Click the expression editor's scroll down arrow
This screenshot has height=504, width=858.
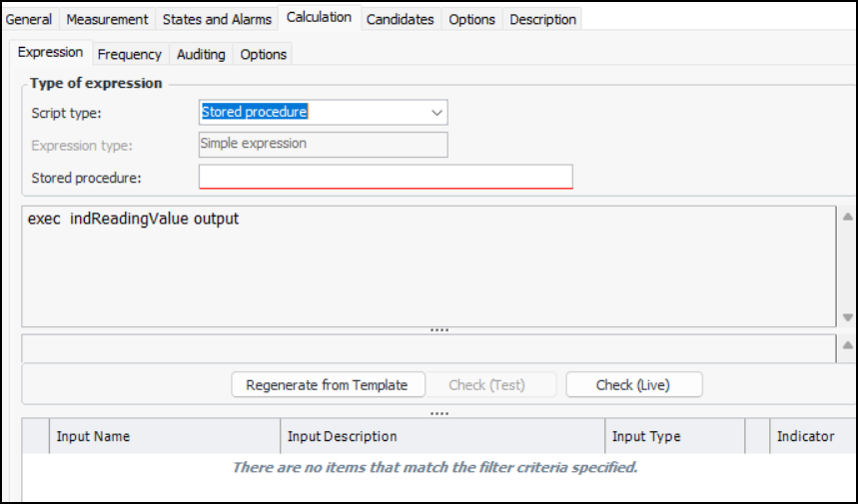[x=848, y=317]
